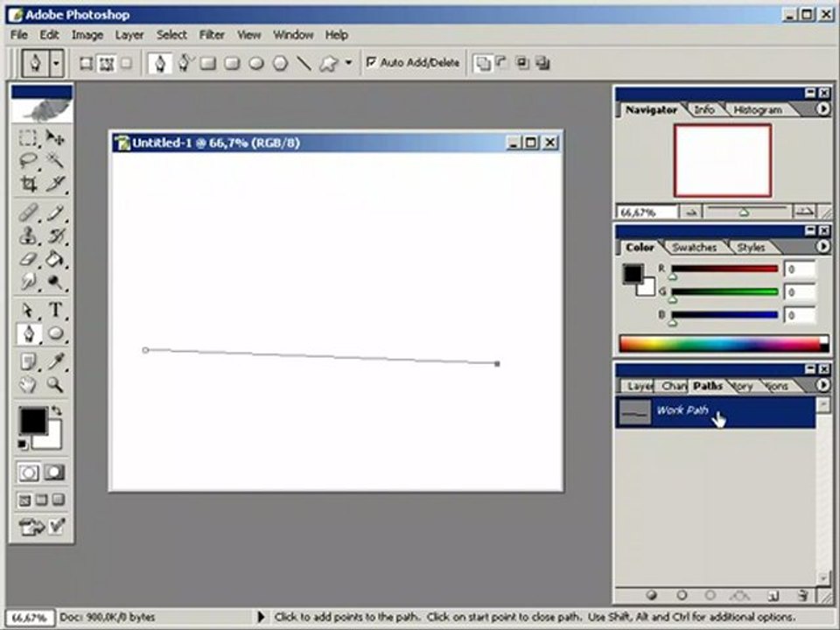Image resolution: width=840 pixels, height=630 pixels.
Task: Open the status bar info arrow menu
Action: click(261, 617)
